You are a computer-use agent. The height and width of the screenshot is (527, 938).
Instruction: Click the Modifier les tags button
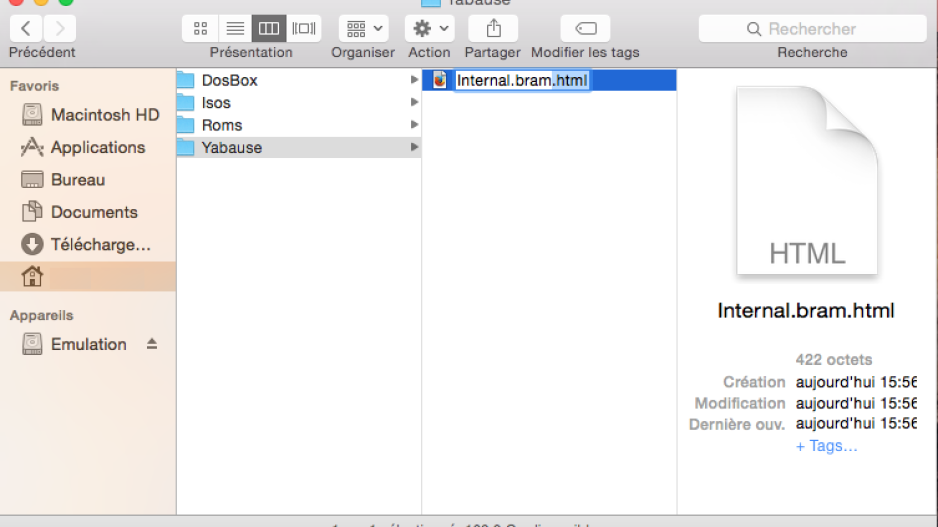[585, 28]
